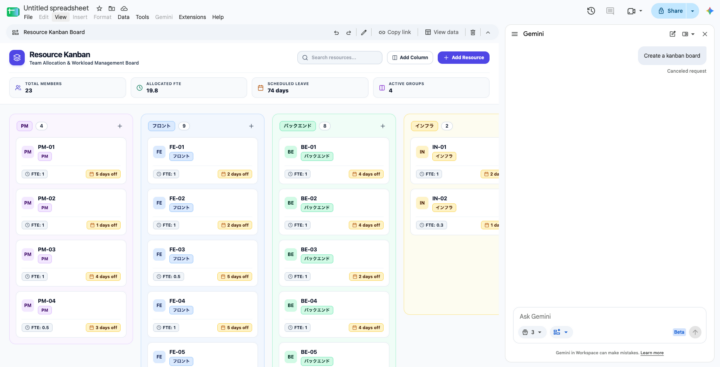The height and width of the screenshot is (367, 720).
Task: Open the Share dropdown arrow
Action: [692, 11]
